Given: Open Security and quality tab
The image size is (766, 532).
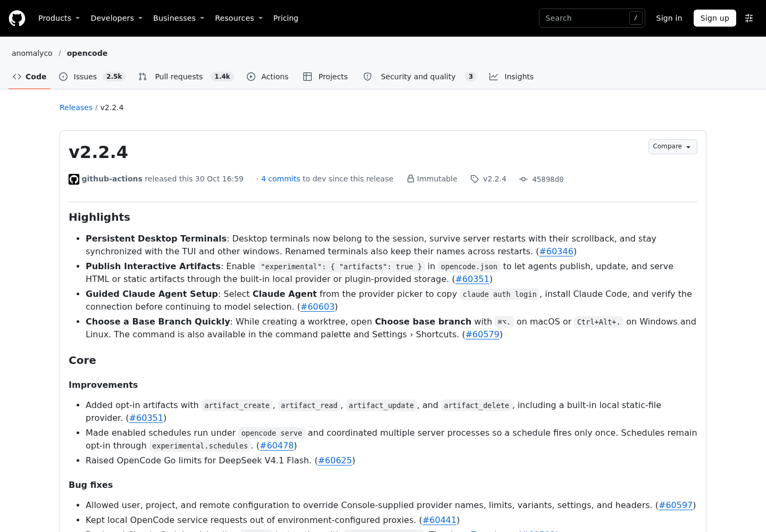Looking at the screenshot, I should 419,77.
